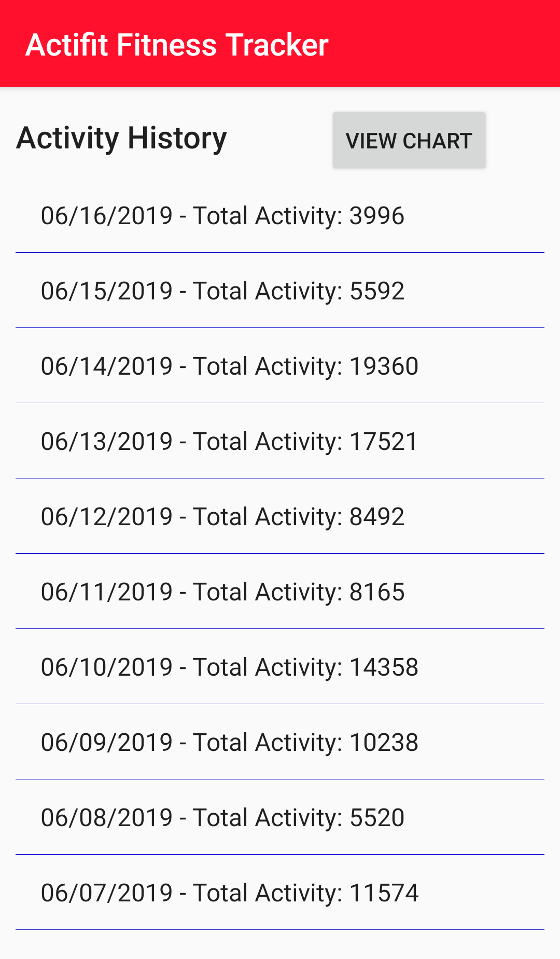
Task: Click the Activity History heading
Action: pyautogui.click(x=121, y=139)
